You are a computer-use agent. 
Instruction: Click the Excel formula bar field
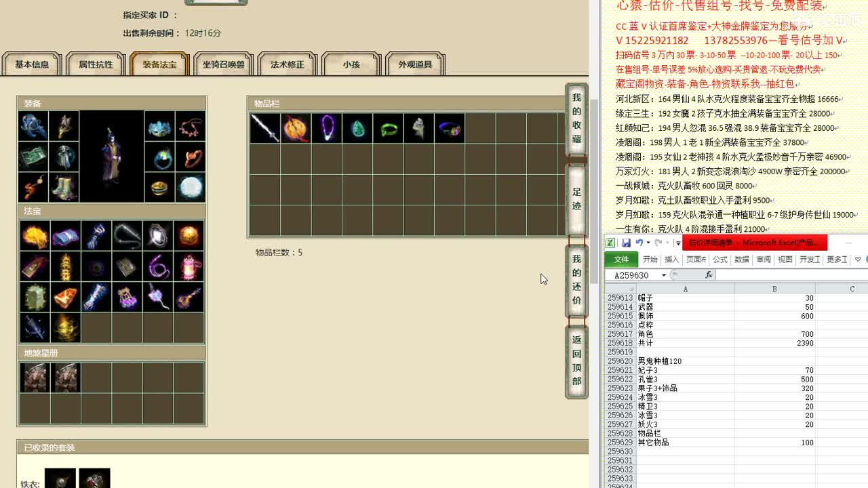click(x=792, y=275)
